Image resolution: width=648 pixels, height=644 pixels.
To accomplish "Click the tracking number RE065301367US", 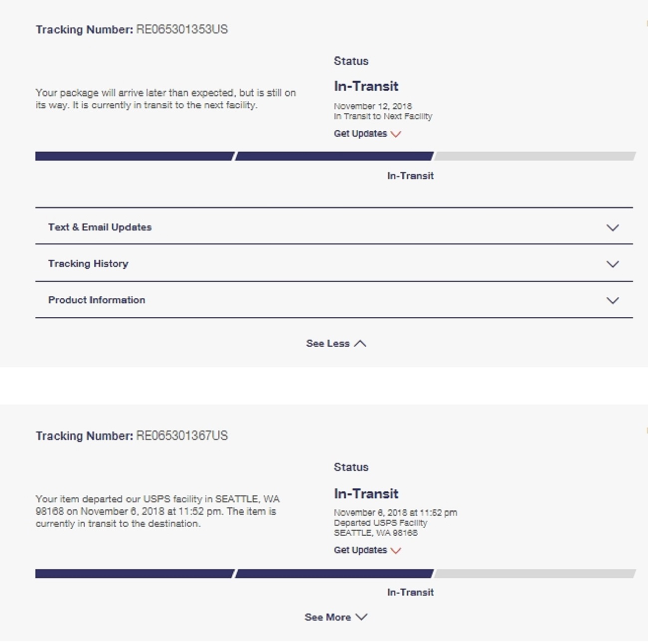I will (182, 435).
